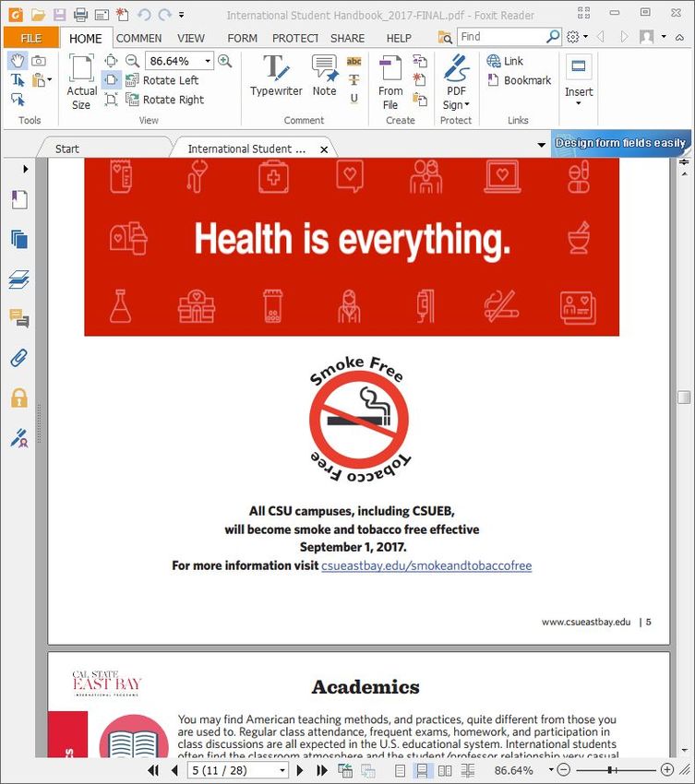This screenshot has height=784, width=695.
Task: Pick the Select Annotation tool
Action: pyautogui.click(x=18, y=100)
